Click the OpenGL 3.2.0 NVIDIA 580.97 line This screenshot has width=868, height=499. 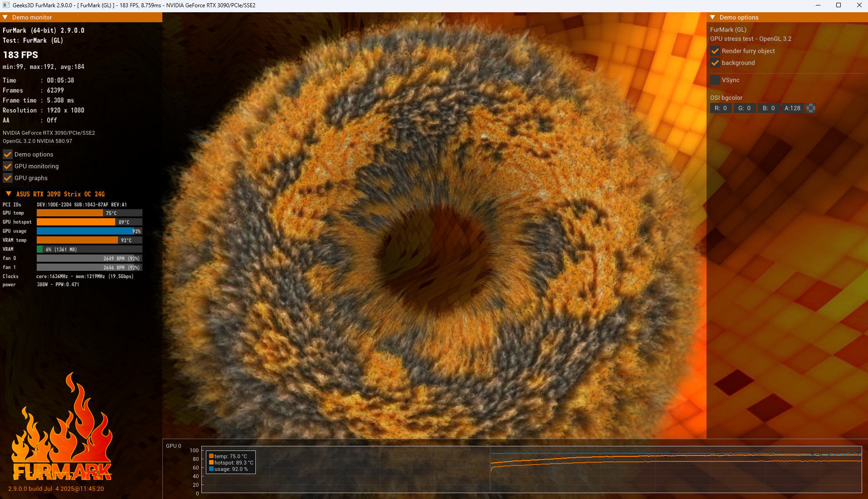(x=37, y=141)
